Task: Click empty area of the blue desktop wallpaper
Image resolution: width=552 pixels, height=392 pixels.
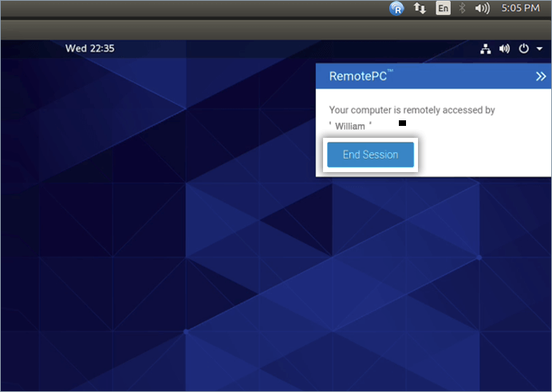Action: (160, 239)
